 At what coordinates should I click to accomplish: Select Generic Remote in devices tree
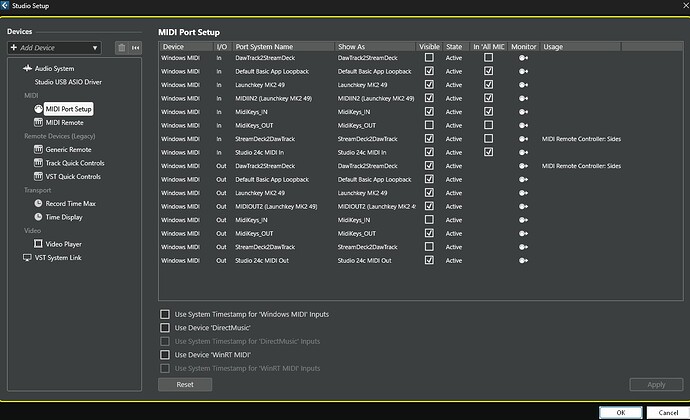click(68, 149)
